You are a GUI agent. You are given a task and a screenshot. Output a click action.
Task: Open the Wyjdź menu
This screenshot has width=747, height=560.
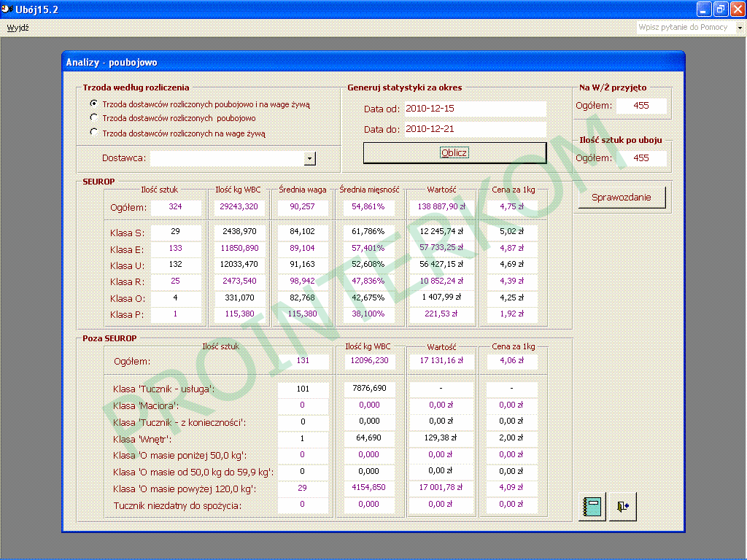pyautogui.click(x=18, y=28)
